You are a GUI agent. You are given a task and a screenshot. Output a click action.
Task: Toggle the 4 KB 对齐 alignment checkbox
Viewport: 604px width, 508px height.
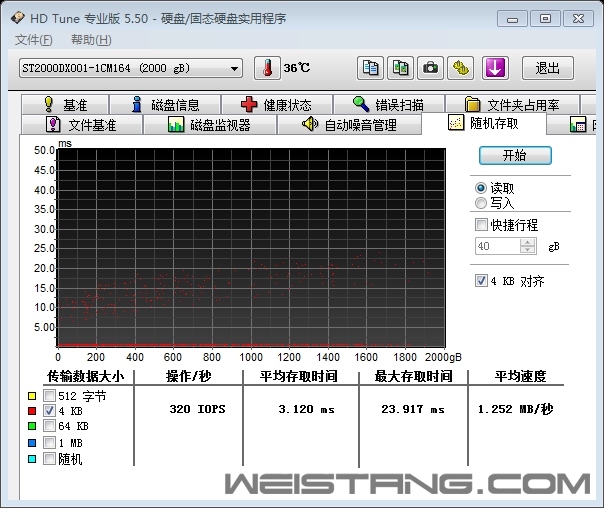point(481,280)
